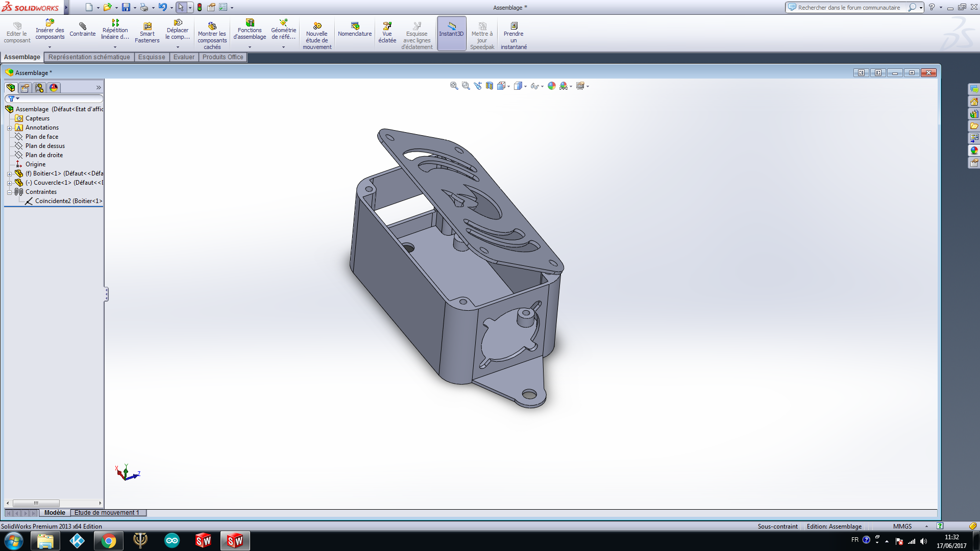980x551 pixels.
Task: Click the Undo arrow icon
Action: click(x=162, y=7)
